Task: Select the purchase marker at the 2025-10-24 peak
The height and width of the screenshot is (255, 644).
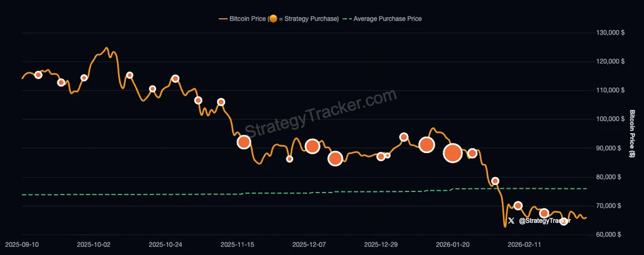Action: click(175, 79)
